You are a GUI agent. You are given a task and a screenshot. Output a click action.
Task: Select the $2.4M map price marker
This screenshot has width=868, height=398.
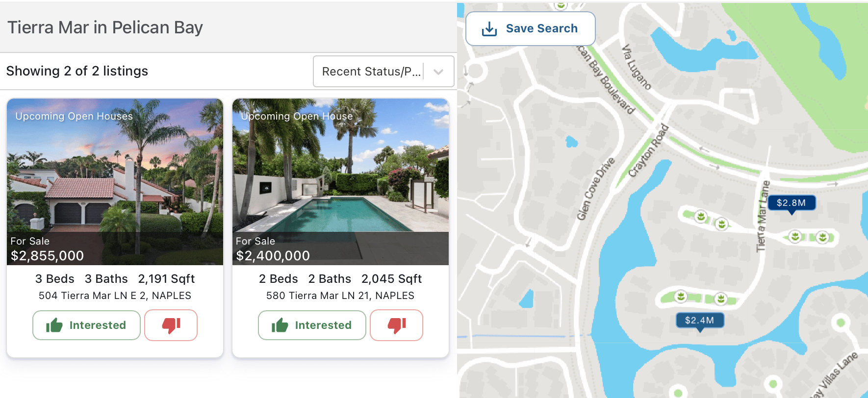click(x=700, y=321)
